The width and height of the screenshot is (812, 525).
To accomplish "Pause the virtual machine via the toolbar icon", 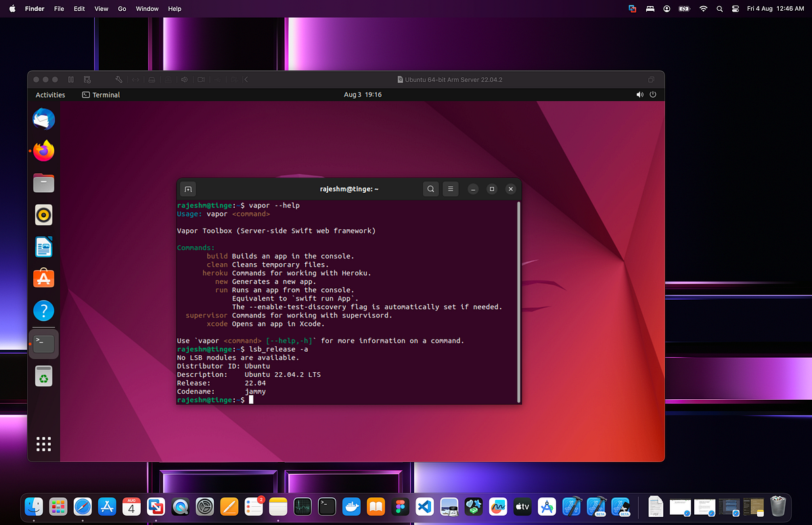I will pos(70,79).
